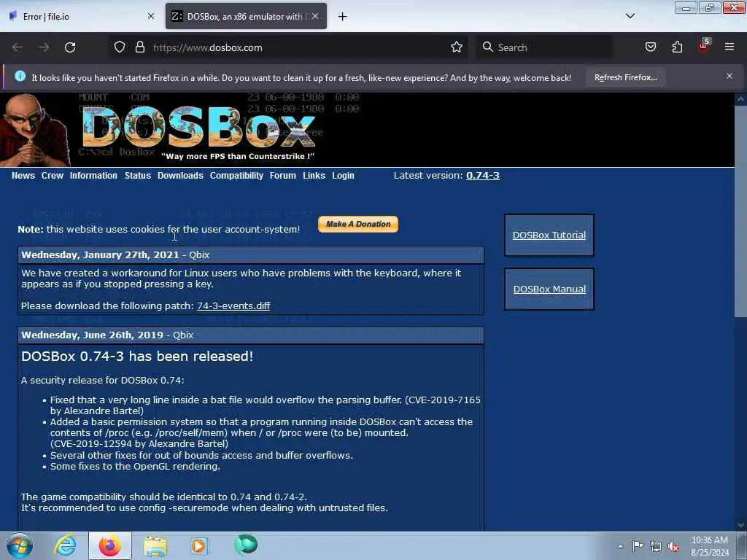The width and height of the screenshot is (747, 560).
Task: Show hidden system tray icons
Action: 620,546
